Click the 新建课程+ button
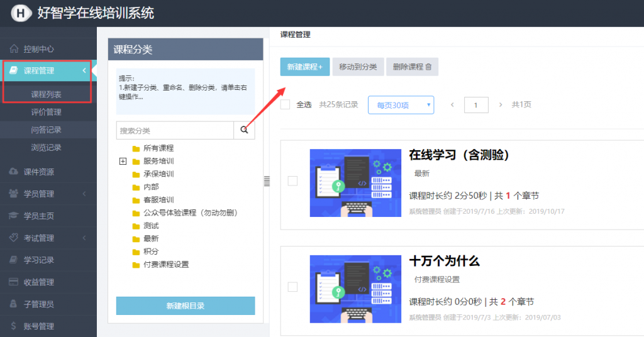Screen dimensions: 644x337 click(305, 67)
